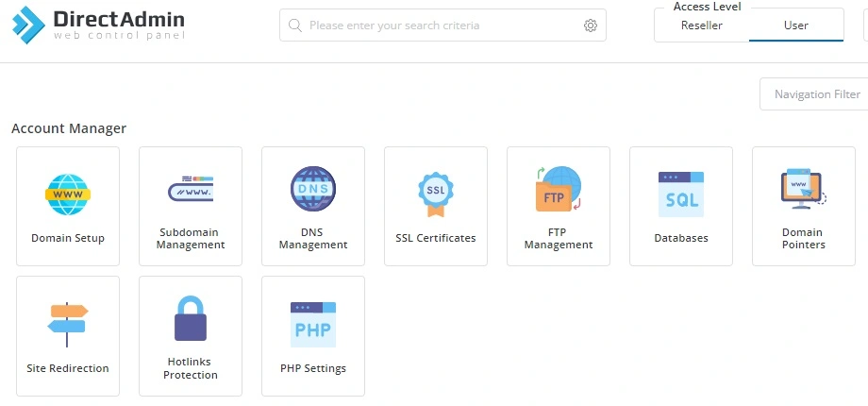Click the Account Manager section heading

click(69, 128)
